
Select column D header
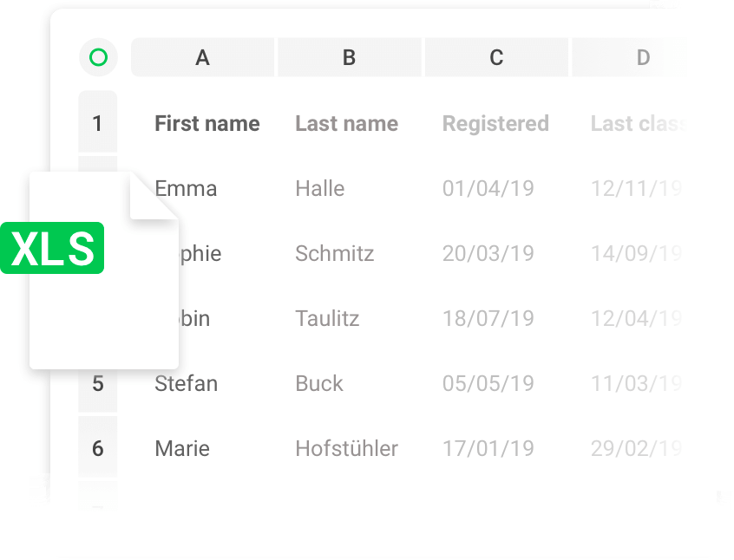[x=643, y=58]
